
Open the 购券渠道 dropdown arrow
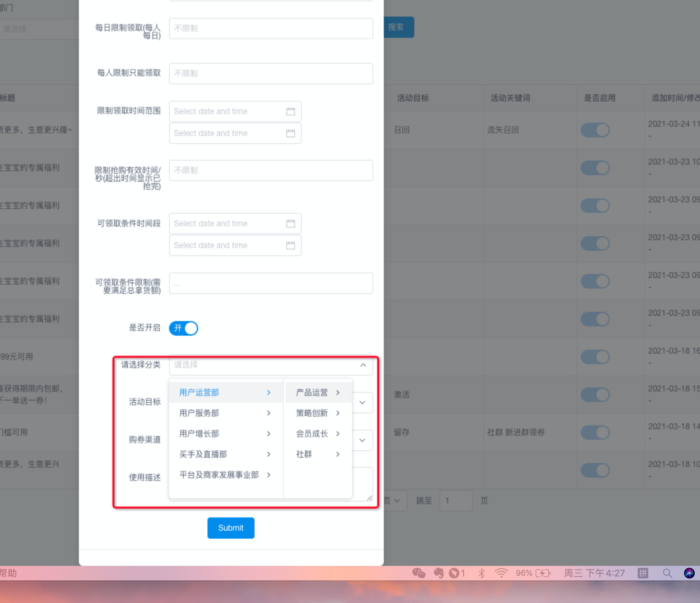tap(362, 440)
